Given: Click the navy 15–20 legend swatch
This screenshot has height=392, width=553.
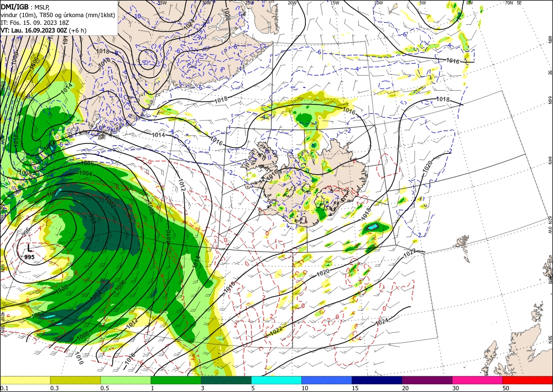Looking at the screenshot, I should [377, 380].
